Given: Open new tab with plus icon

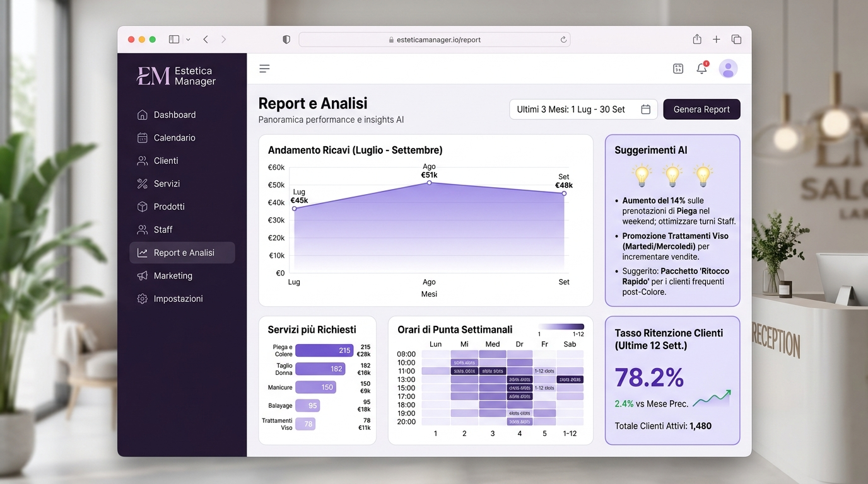Looking at the screenshot, I should point(717,39).
